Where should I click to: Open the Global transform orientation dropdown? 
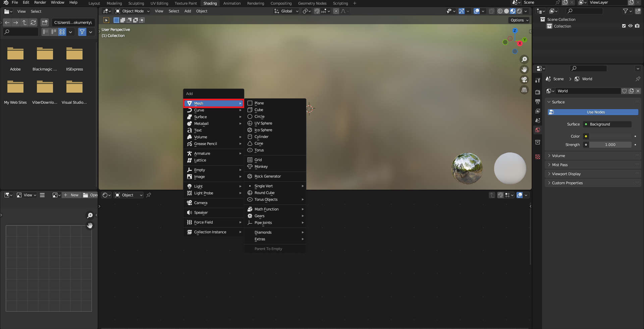click(286, 11)
